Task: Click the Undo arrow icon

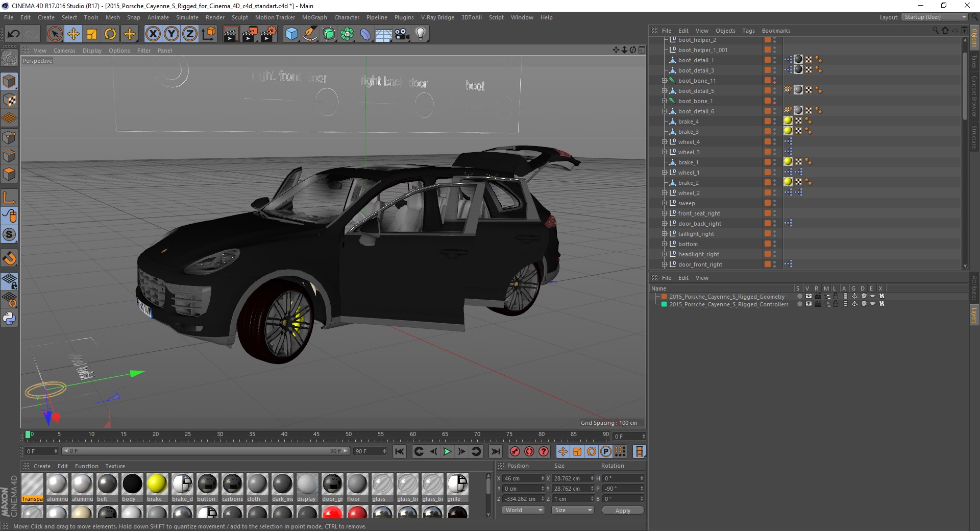Action: 14,34
